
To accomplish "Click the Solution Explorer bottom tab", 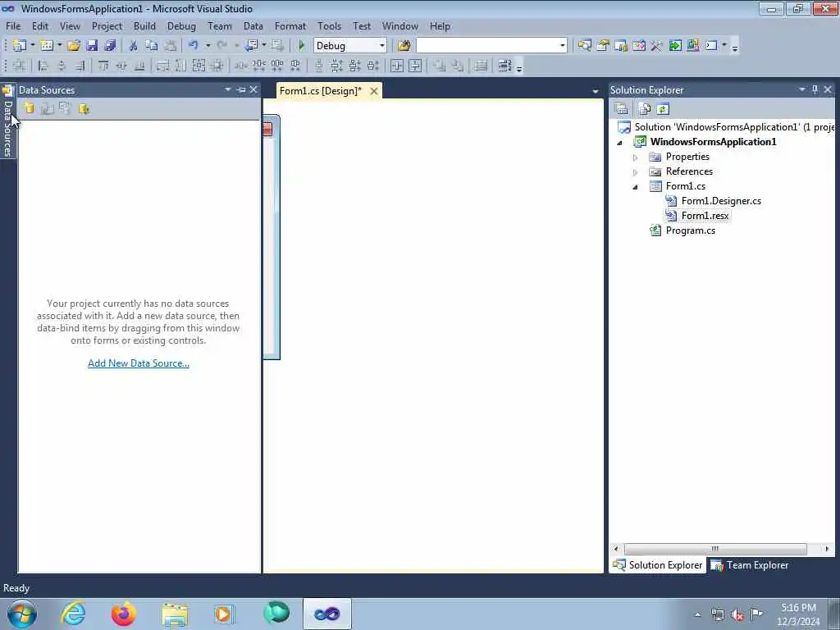I will 657,565.
